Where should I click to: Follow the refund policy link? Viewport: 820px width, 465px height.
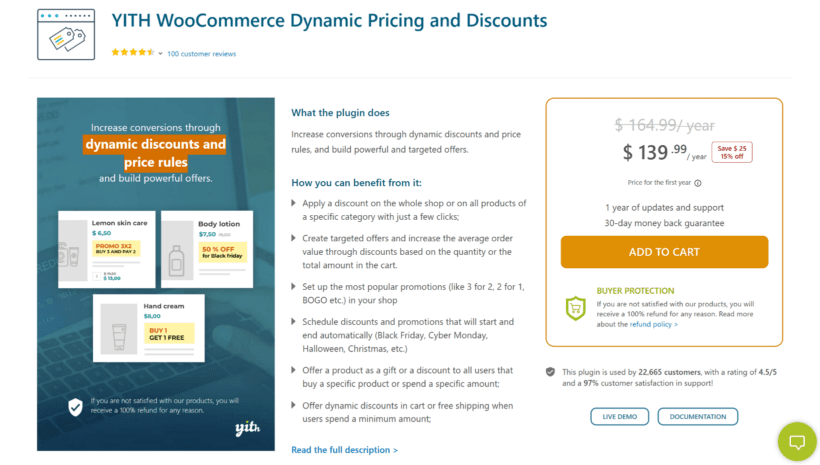point(653,324)
